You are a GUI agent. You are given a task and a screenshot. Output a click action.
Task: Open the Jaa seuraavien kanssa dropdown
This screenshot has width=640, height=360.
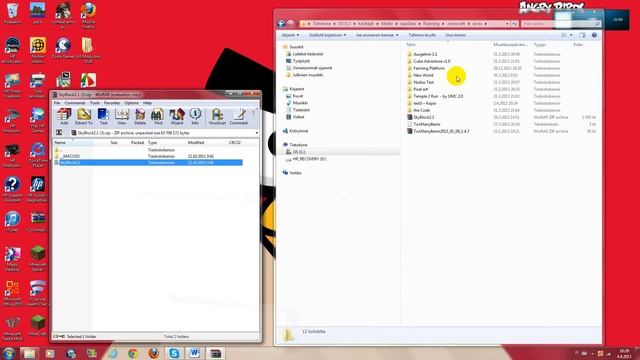pyautogui.click(x=377, y=35)
